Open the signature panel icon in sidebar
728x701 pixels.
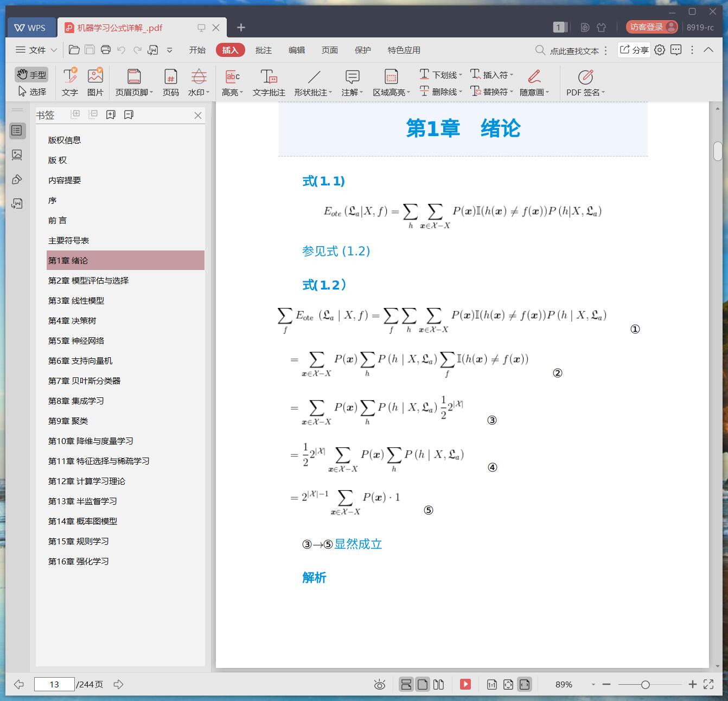(x=17, y=204)
